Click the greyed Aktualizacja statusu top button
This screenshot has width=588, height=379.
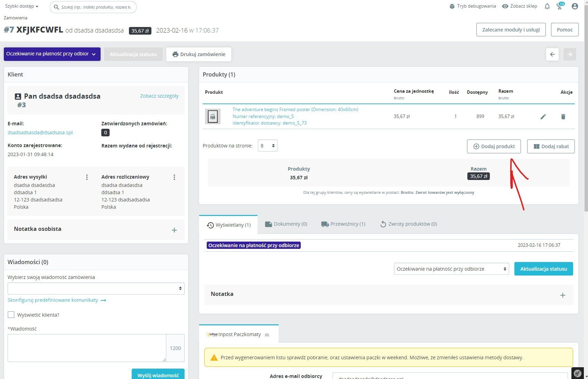[x=133, y=54]
